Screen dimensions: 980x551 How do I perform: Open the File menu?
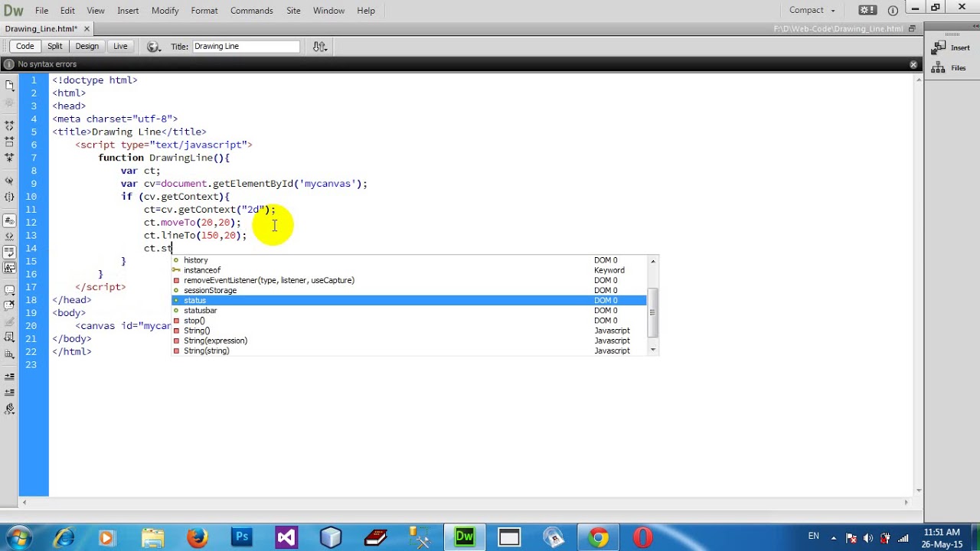41,11
